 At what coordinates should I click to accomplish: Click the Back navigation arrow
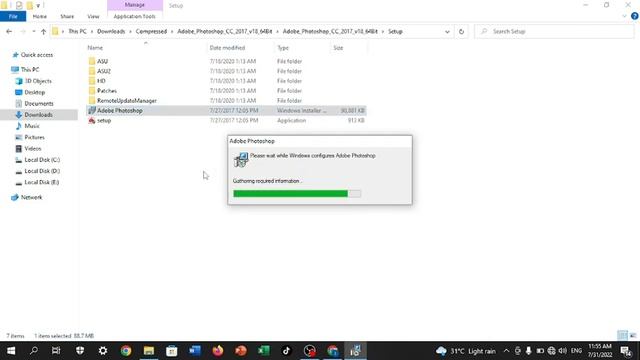pyautogui.click(x=9, y=31)
